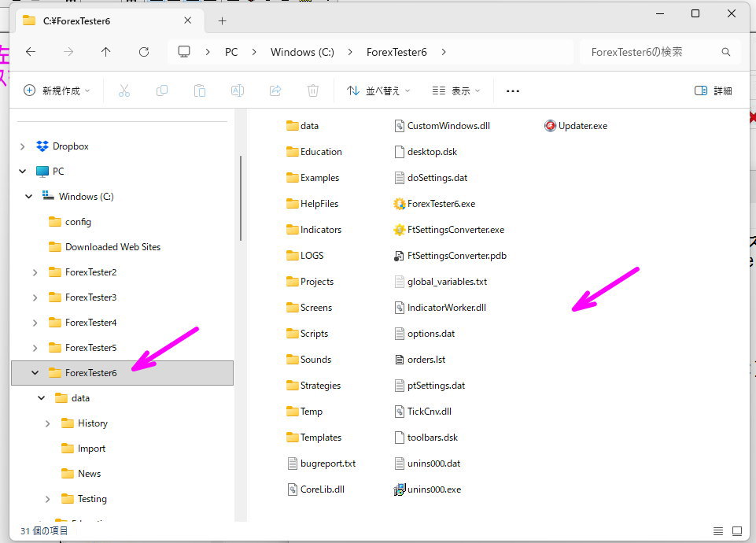
Task: Click the Copy icon in toolbar
Action: click(x=162, y=90)
